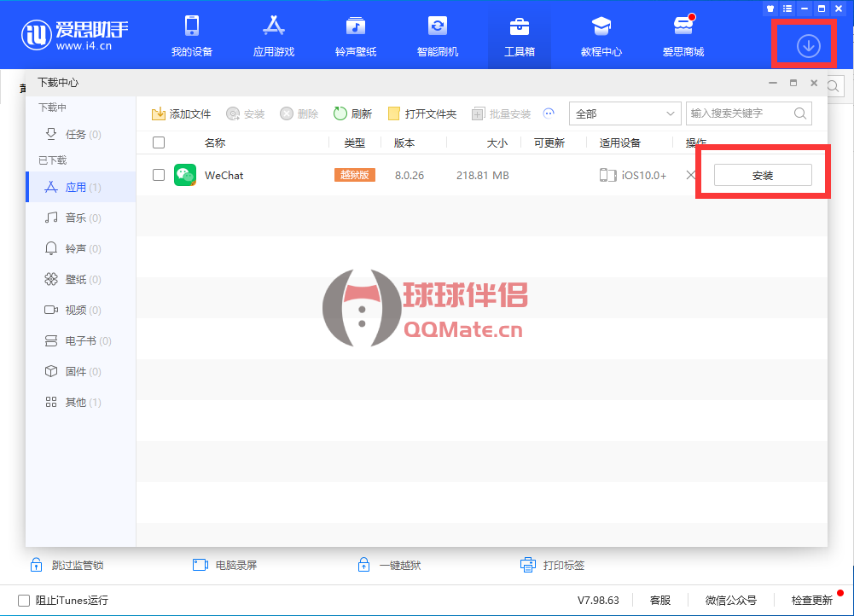Click the search keyword input field
This screenshot has width=854, height=616.
tap(739, 113)
